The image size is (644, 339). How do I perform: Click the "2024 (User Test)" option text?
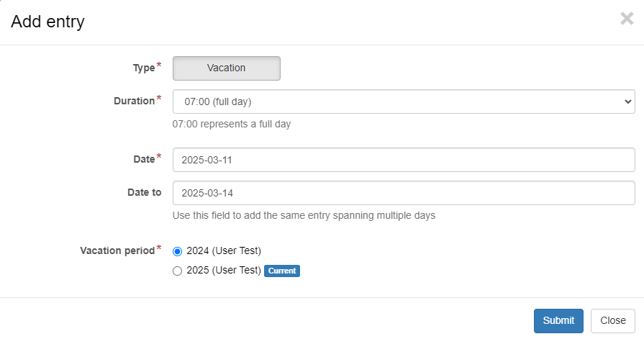pos(224,251)
